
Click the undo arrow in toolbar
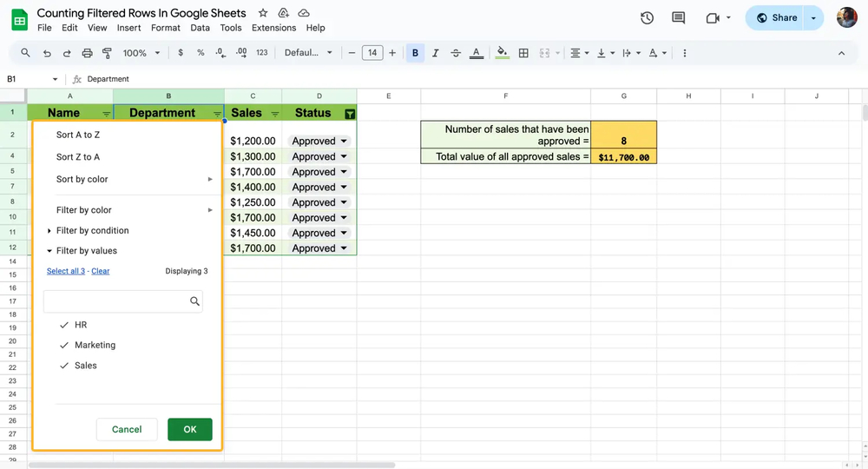click(46, 53)
